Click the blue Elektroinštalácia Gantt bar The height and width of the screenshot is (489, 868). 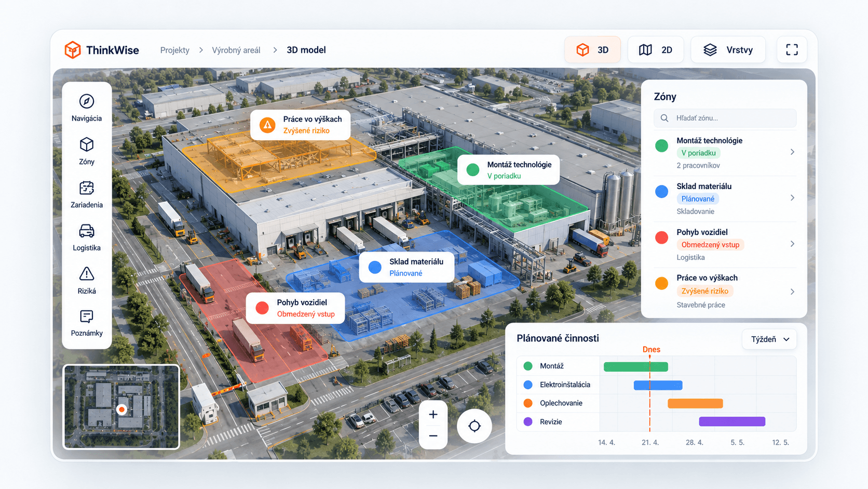pyautogui.click(x=658, y=385)
